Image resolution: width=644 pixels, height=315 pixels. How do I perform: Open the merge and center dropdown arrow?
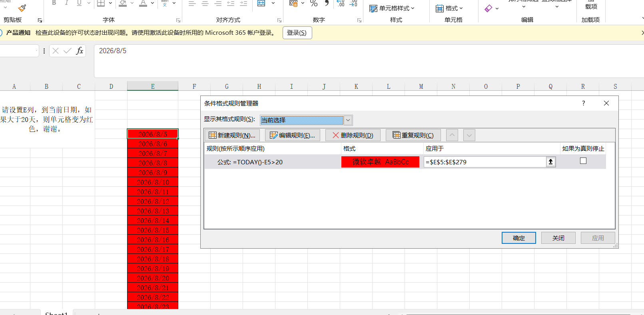pyautogui.click(x=273, y=3)
